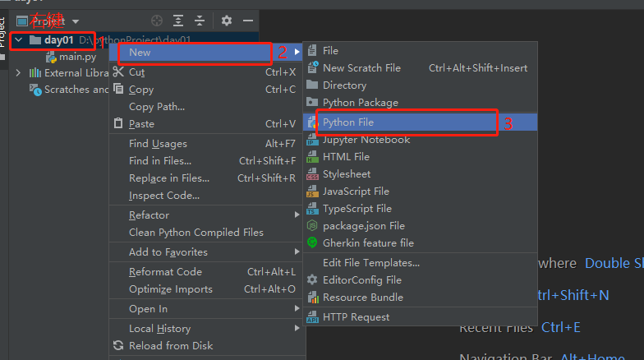Select Stylesheet entry
This screenshot has height=360, width=644.
[x=421, y=174]
